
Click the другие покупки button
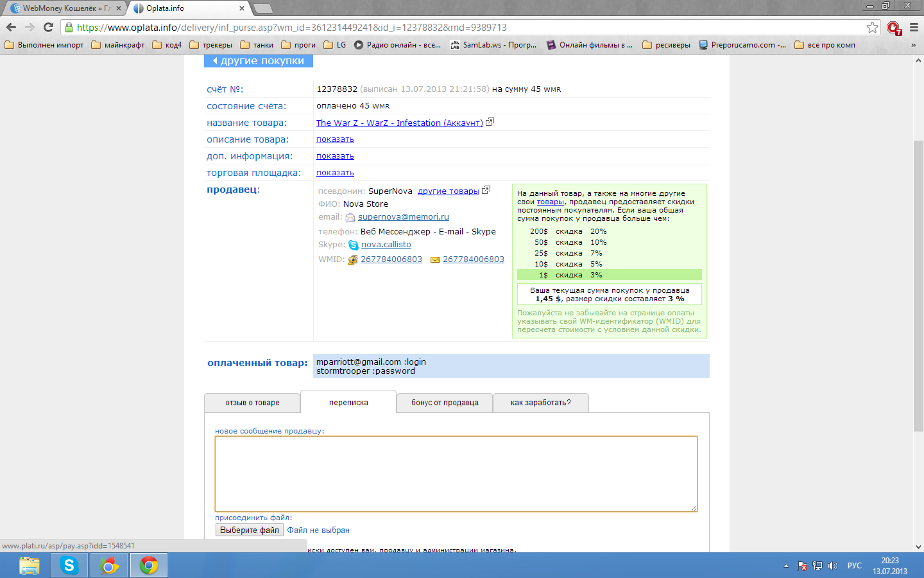259,60
